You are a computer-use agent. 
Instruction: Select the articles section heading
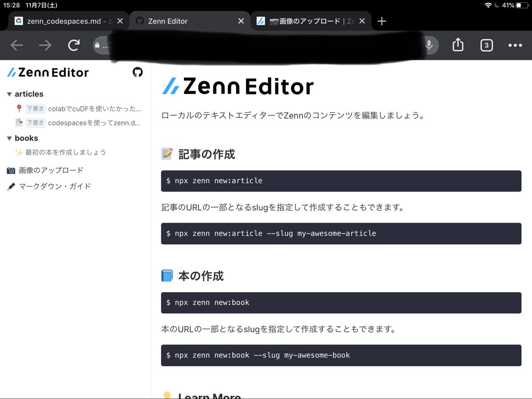29,94
